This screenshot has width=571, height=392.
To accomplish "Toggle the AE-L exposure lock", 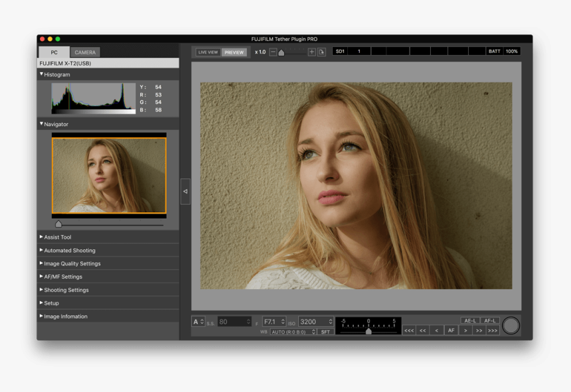I will tap(470, 320).
